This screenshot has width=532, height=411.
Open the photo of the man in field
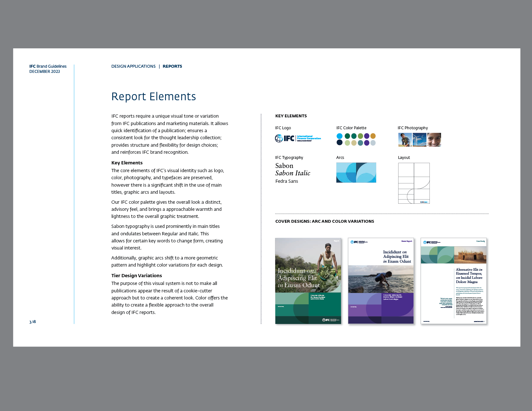405,140
